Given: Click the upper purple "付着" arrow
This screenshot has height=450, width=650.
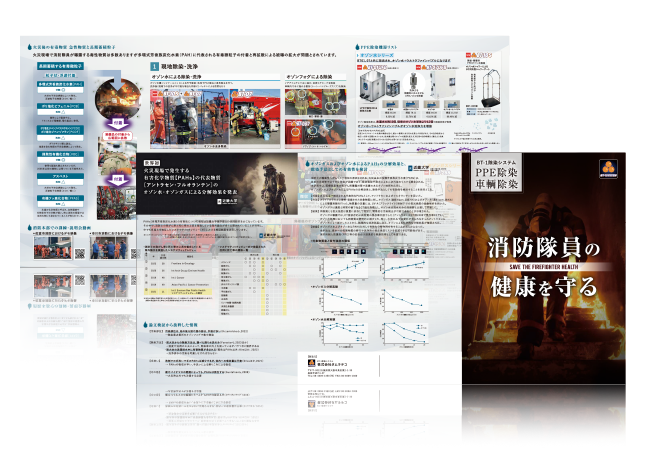Looking at the screenshot, I should 118,123.
